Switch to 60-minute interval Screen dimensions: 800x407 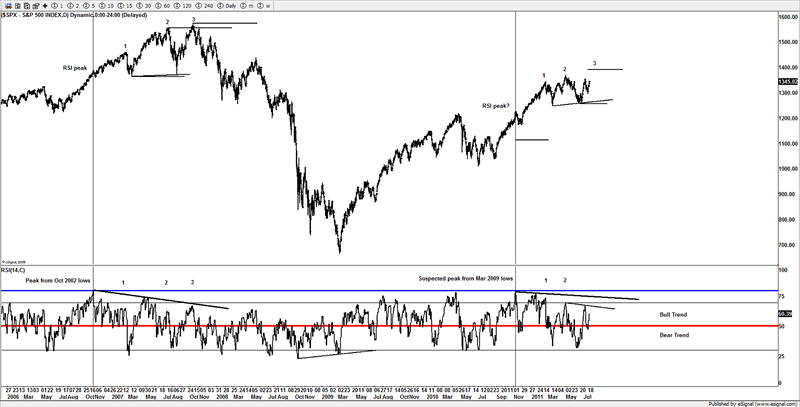pos(162,6)
